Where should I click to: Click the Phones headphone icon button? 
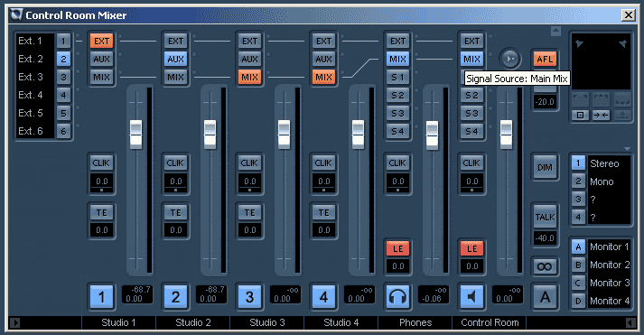(397, 296)
